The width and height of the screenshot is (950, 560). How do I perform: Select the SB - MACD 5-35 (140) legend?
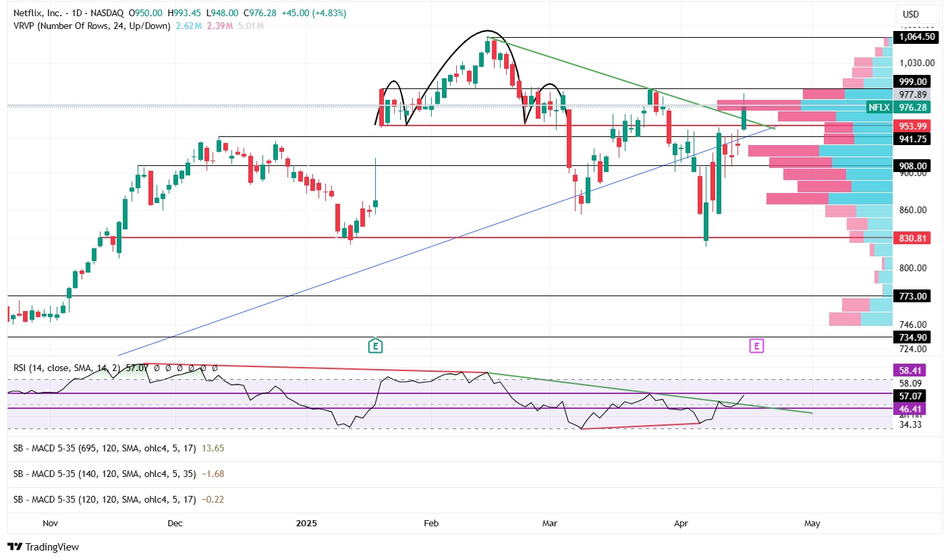click(105, 474)
